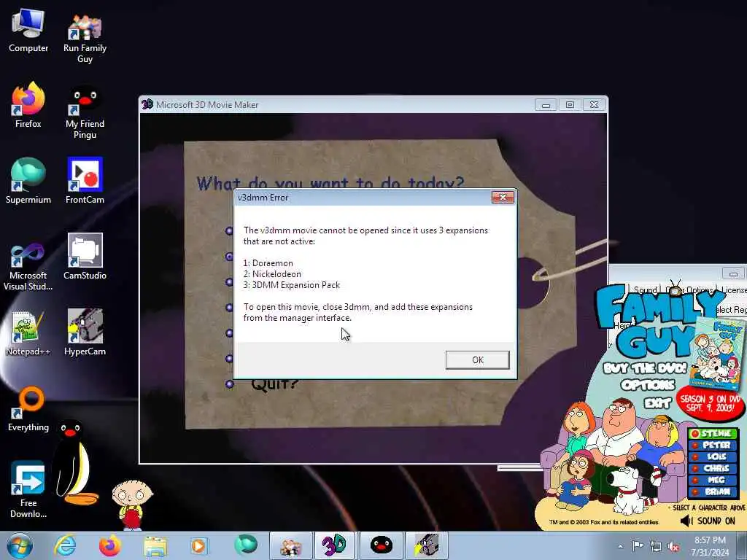Open the Windows Start menu

tap(20, 545)
